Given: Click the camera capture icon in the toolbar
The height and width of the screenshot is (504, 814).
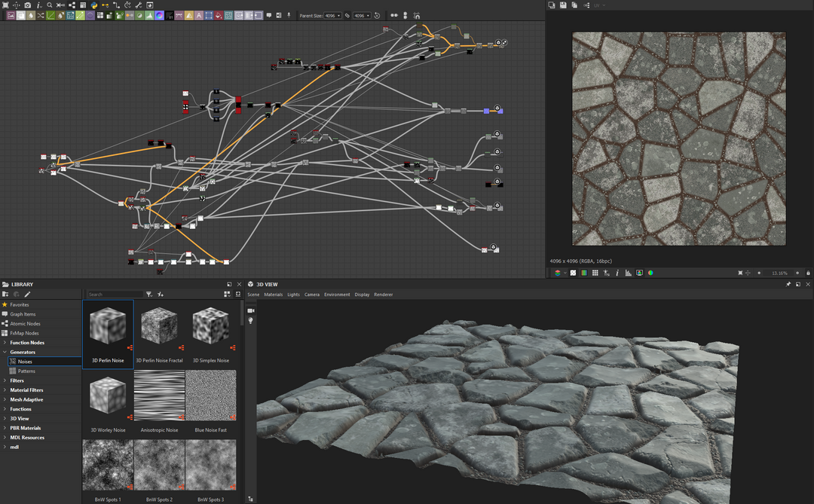Looking at the screenshot, I should (x=26, y=5).
